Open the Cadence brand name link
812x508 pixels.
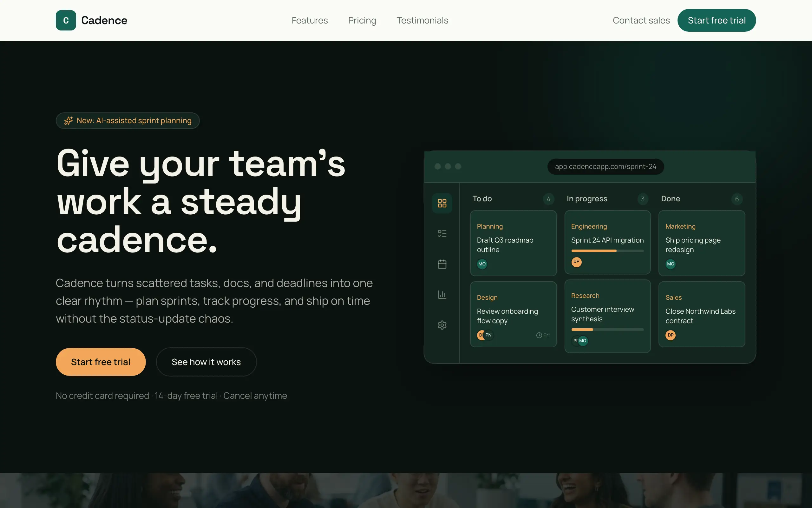[x=104, y=20]
